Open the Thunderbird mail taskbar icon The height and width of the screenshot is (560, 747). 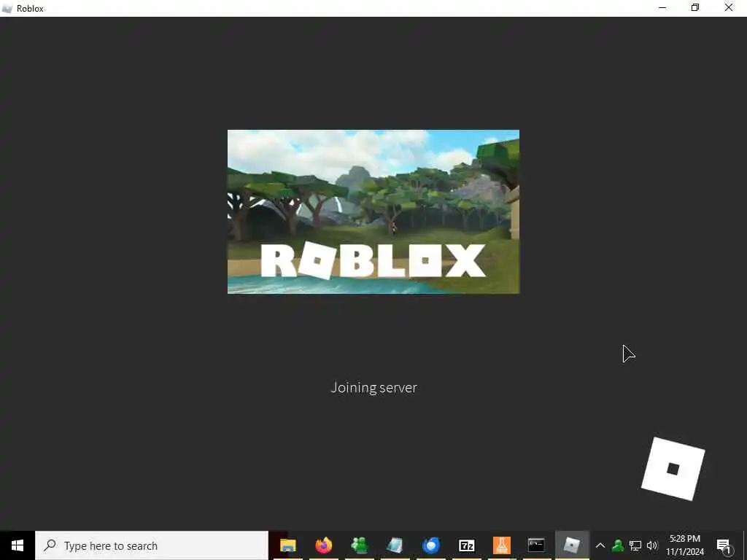coord(430,545)
